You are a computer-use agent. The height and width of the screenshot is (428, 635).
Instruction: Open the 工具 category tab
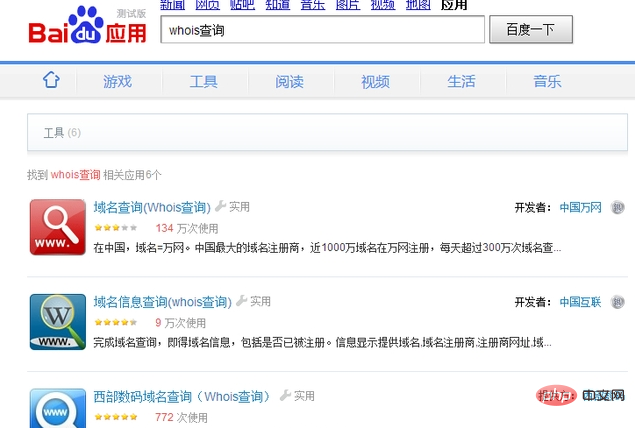(x=204, y=81)
